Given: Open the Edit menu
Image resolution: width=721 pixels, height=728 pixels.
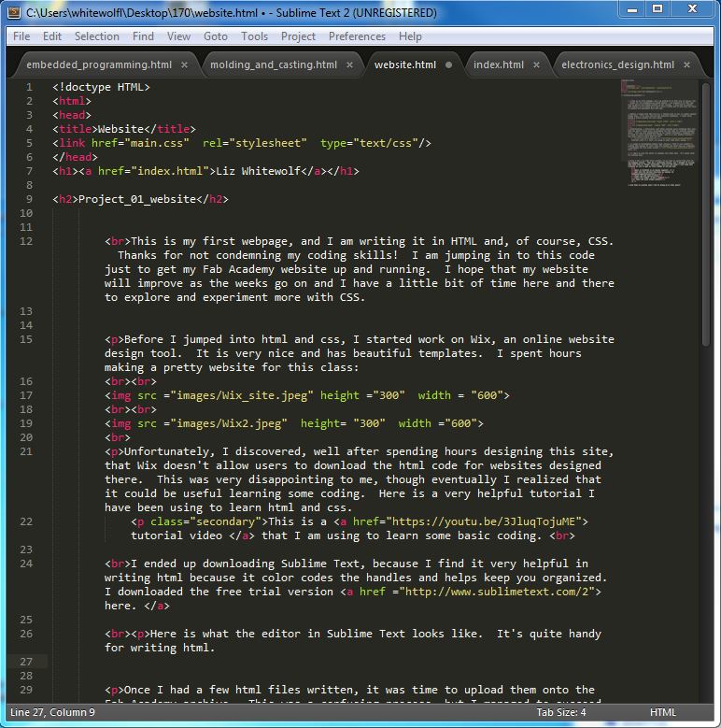Looking at the screenshot, I should 52,36.
